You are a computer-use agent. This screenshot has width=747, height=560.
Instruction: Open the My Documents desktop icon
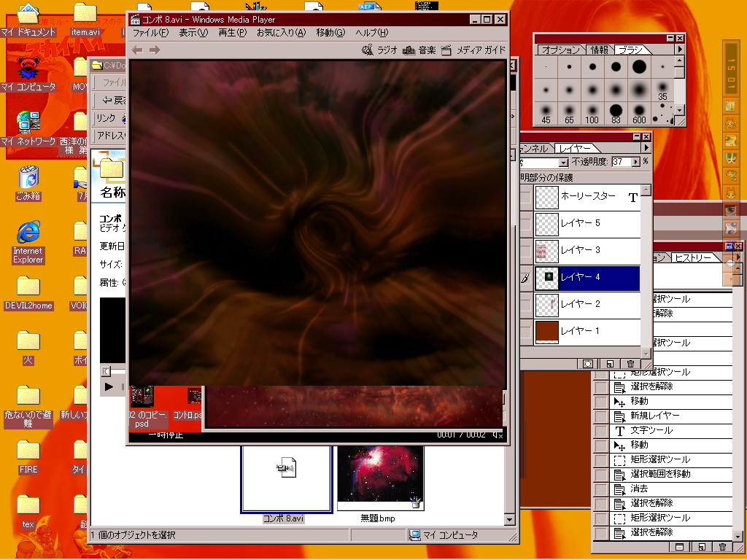click(x=28, y=20)
